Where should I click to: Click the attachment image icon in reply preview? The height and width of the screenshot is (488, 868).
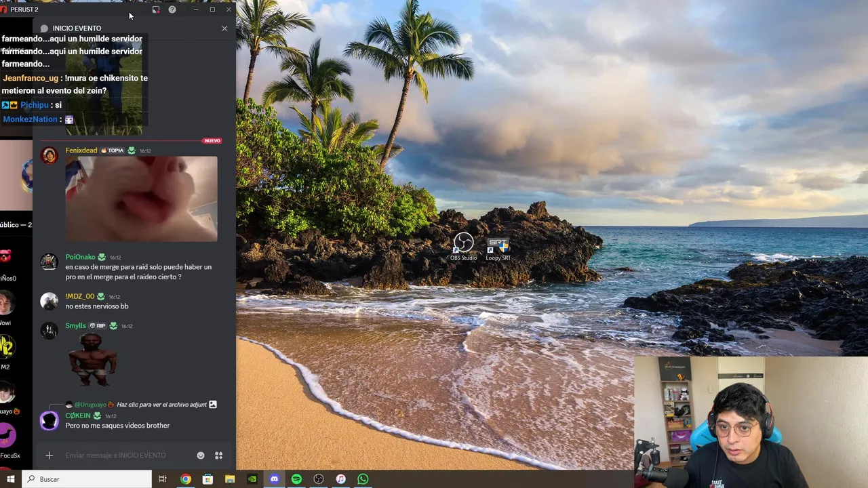click(x=213, y=405)
